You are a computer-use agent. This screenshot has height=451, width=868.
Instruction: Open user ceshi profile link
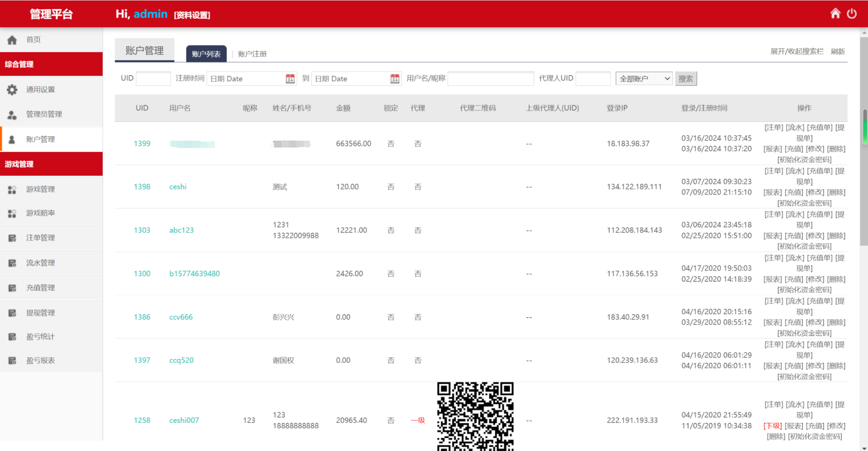coord(178,187)
